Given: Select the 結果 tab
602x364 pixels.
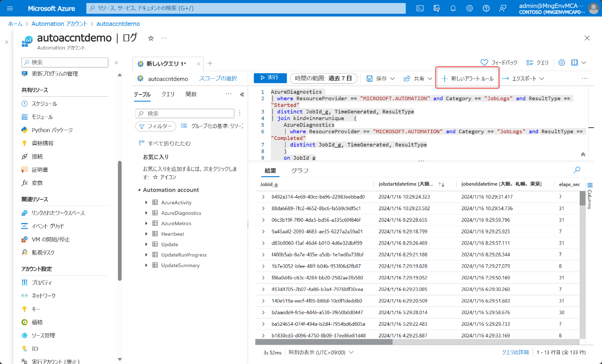Looking at the screenshot, I should (270, 171).
